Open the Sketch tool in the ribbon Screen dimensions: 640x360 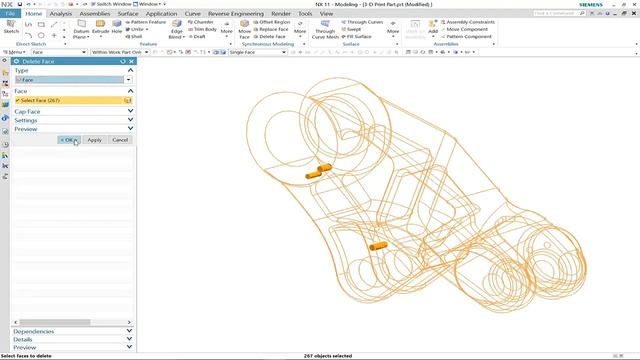11,27
